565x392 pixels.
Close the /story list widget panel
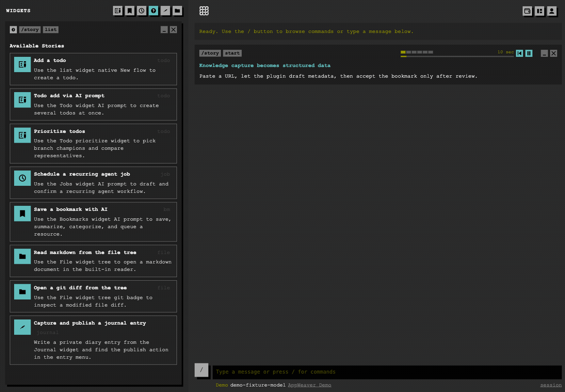173,30
